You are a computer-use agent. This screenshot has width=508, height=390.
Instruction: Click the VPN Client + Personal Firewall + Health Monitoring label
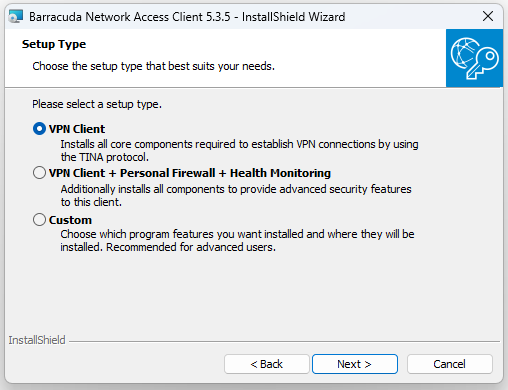[x=190, y=173]
